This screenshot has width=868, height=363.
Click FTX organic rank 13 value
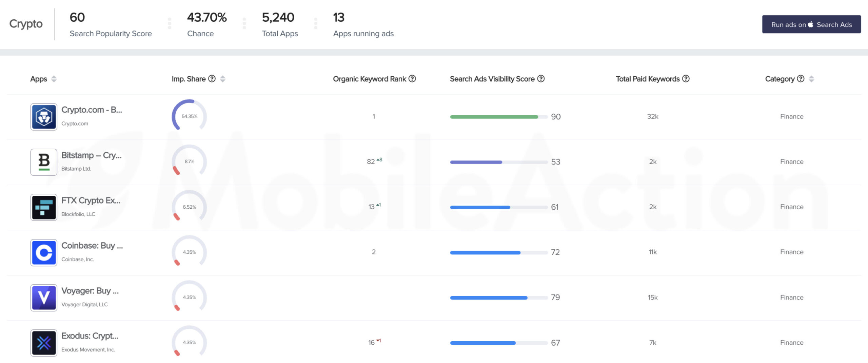point(372,207)
